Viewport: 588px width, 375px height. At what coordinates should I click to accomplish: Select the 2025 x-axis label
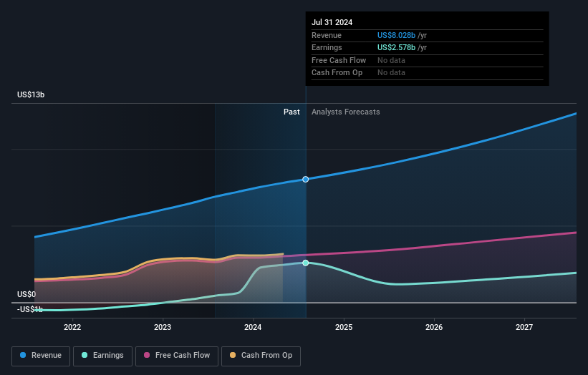coord(344,328)
